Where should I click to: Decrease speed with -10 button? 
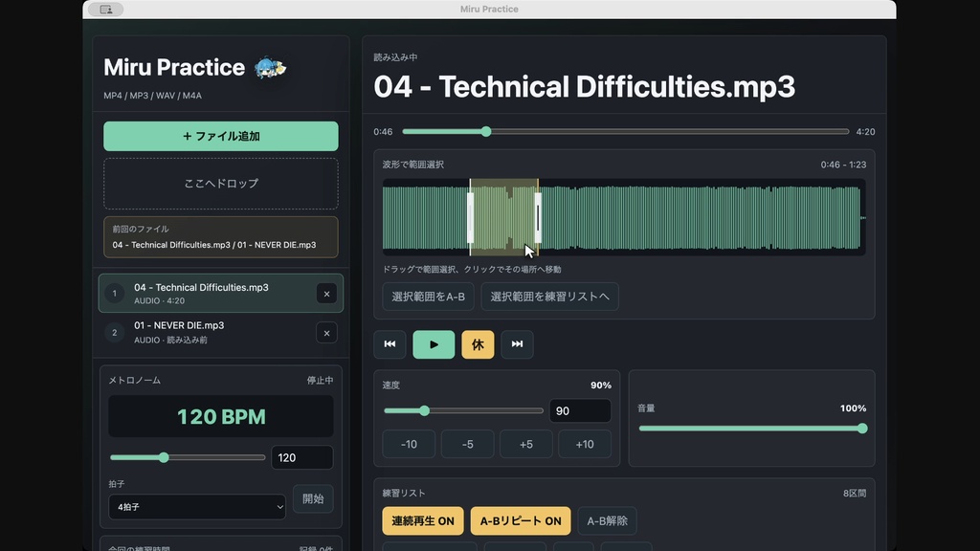click(x=409, y=444)
